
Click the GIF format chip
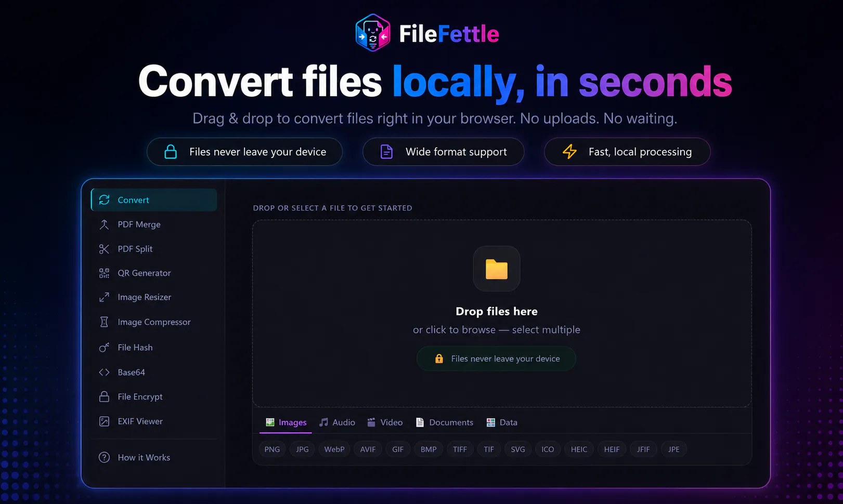(398, 449)
